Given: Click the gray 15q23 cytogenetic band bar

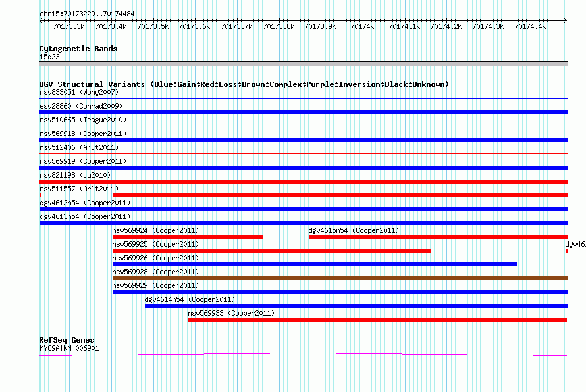Looking at the screenshot, I should 303,64.
